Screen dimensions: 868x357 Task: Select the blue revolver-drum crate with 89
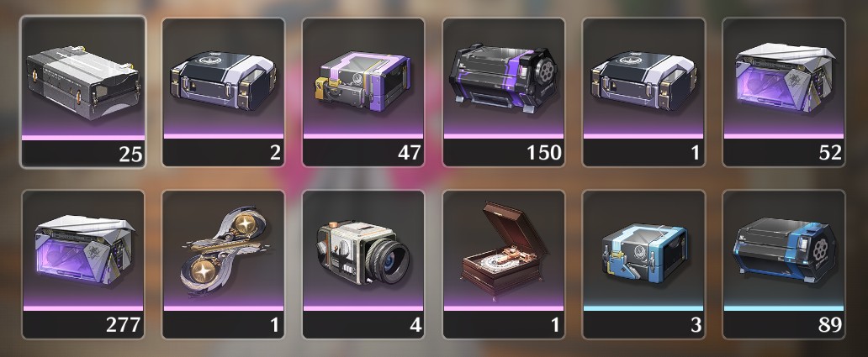tap(784, 265)
